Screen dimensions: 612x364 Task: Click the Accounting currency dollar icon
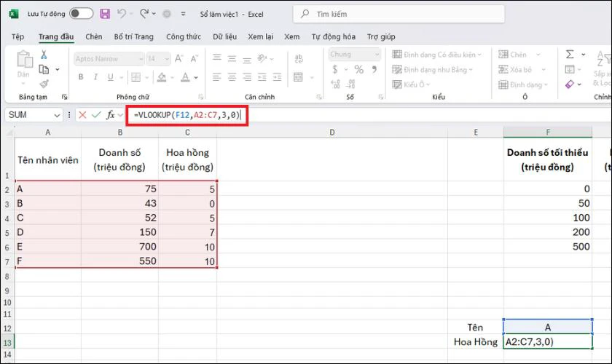tap(335, 69)
